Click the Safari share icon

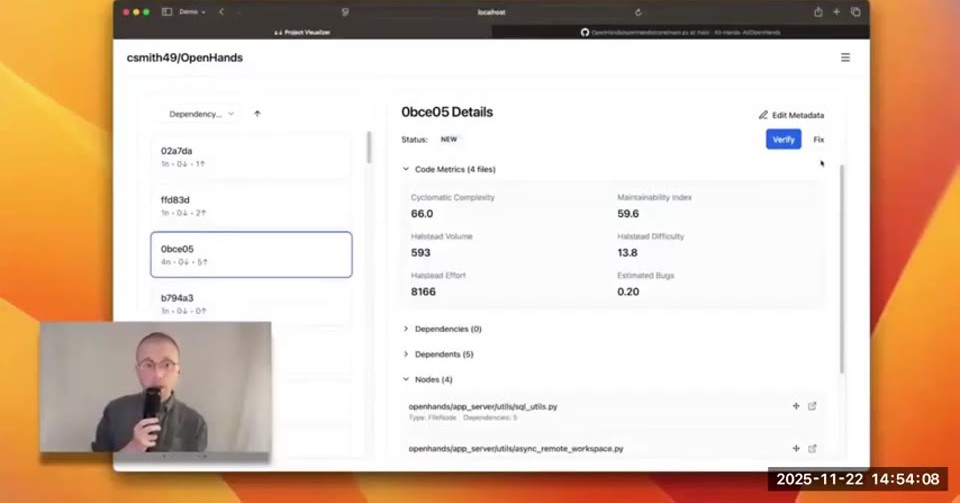(x=818, y=12)
